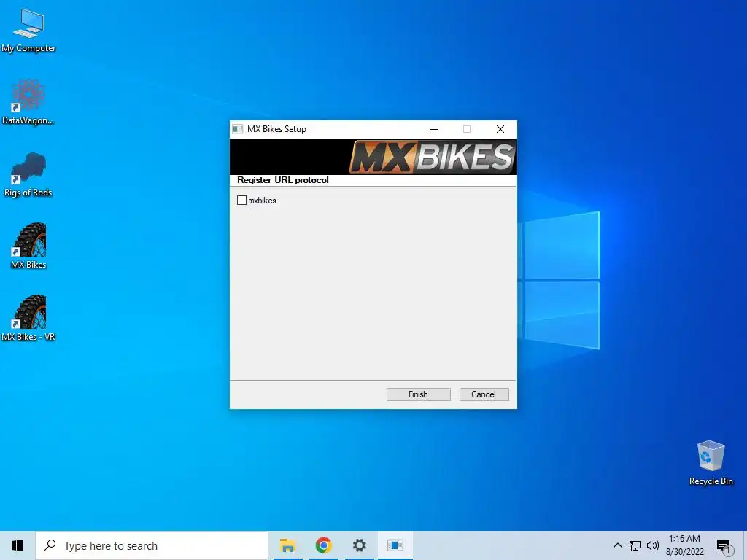The image size is (747, 560).
Task: Open the clock showing 1:16 AM
Action: click(x=684, y=545)
